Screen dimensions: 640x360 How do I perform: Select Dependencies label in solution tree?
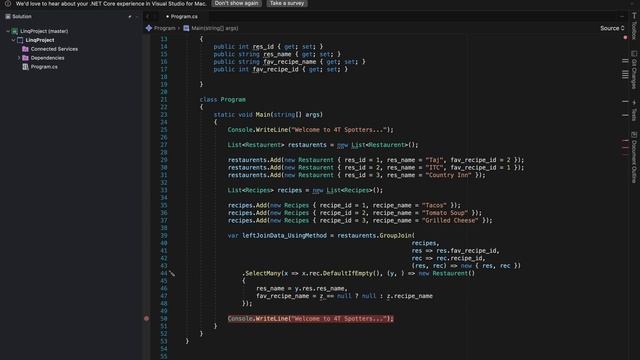tap(47, 58)
